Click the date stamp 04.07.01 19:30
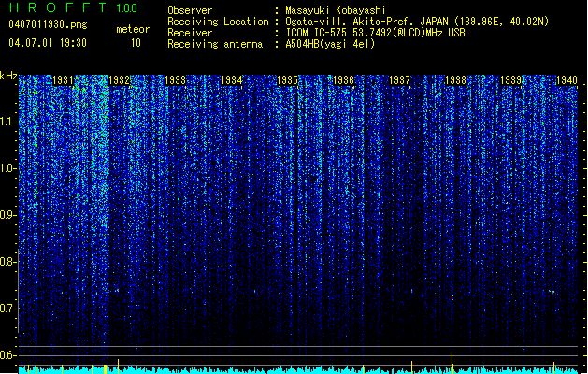 coord(48,43)
